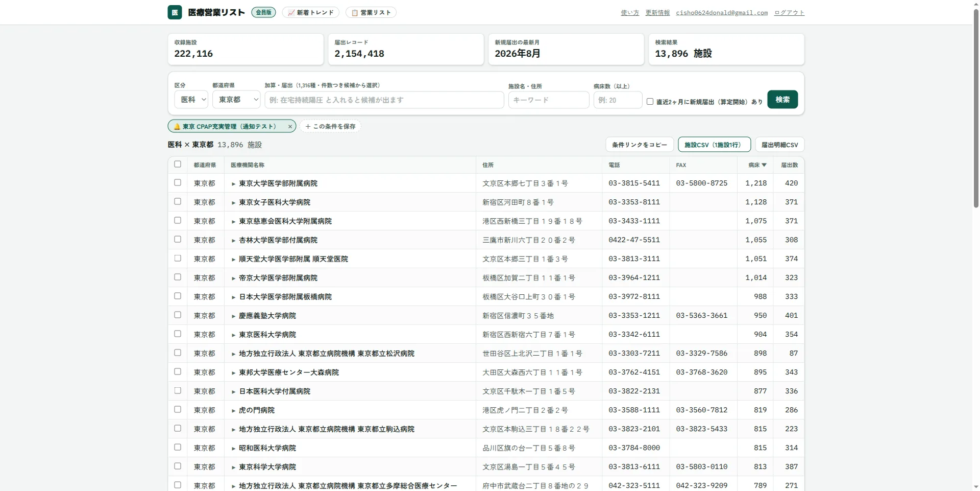Download 施設CSV (1施設1行)
This screenshot has width=980, height=491.
(714, 145)
